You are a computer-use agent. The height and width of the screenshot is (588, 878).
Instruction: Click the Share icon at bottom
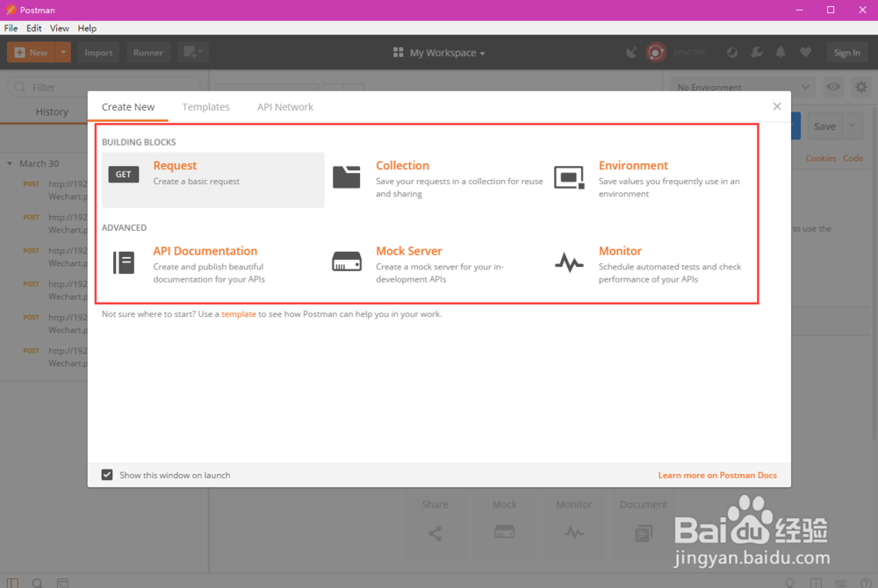(435, 534)
